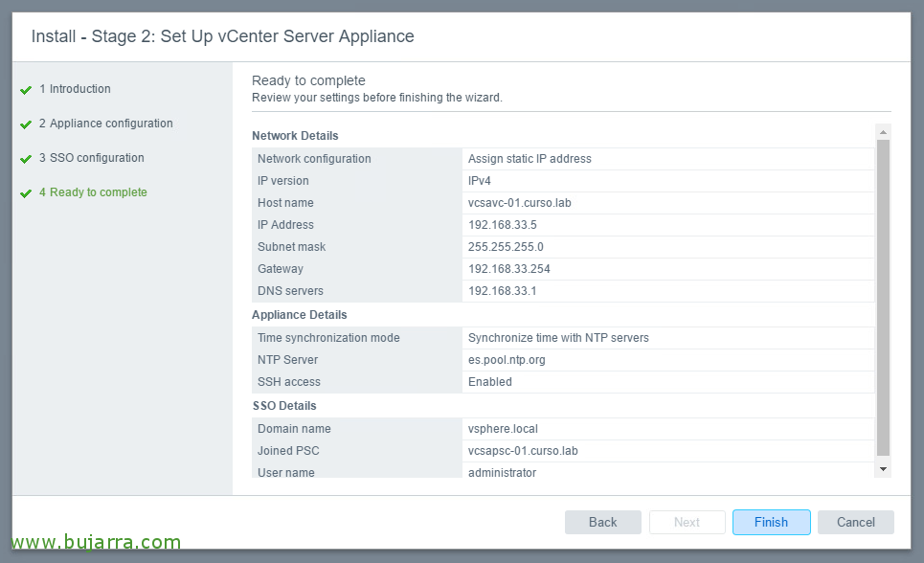The image size is (924, 563).
Task: Click the Time synchronization mode row label
Action: click(328, 338)
